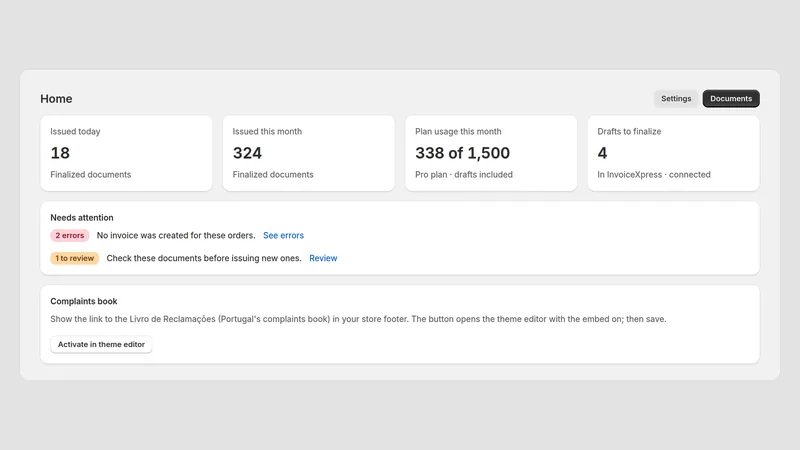Click the Home page heading
800x450 pixels.
[56, 98]
